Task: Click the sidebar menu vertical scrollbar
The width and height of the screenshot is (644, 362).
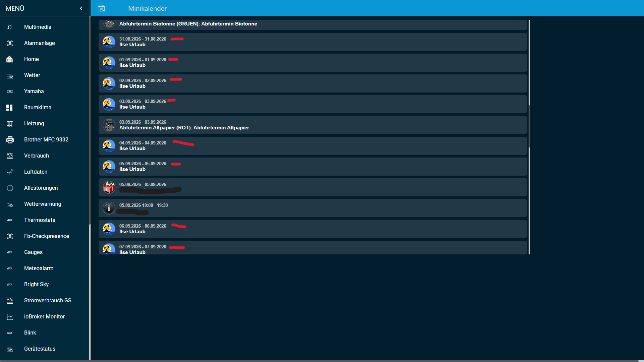Action: click(x=90, y=120)
